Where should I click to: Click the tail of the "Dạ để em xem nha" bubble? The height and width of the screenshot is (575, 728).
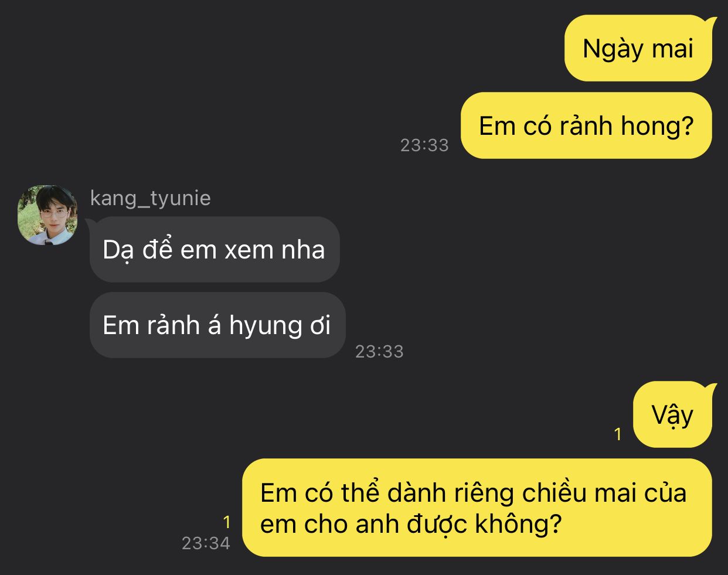point(91,224)
